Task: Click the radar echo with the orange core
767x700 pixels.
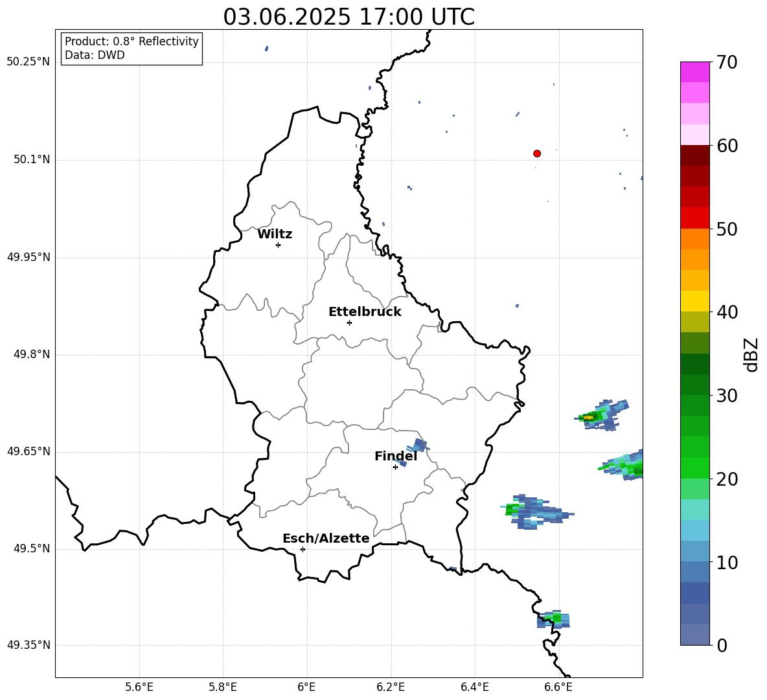Action: (602, 416)
